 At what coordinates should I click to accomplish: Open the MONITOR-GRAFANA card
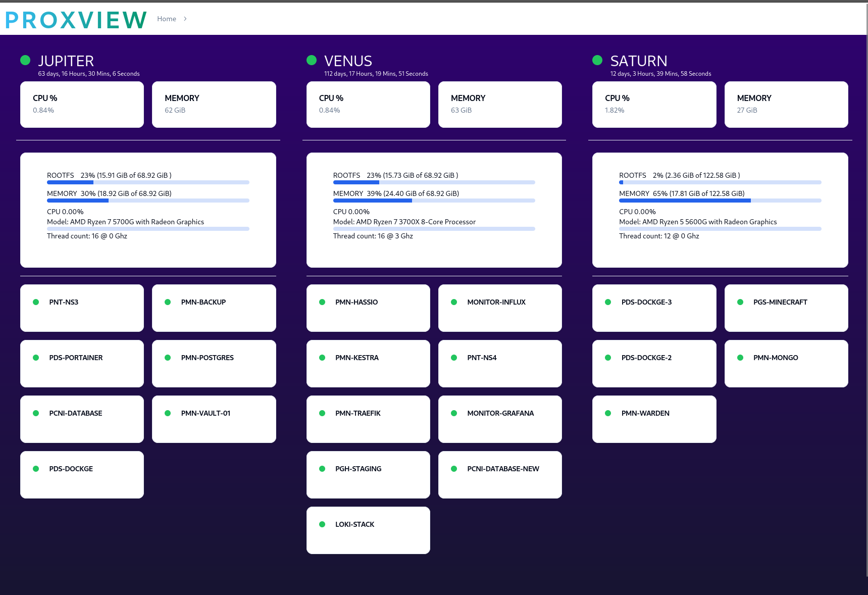(x=499, y=419)
